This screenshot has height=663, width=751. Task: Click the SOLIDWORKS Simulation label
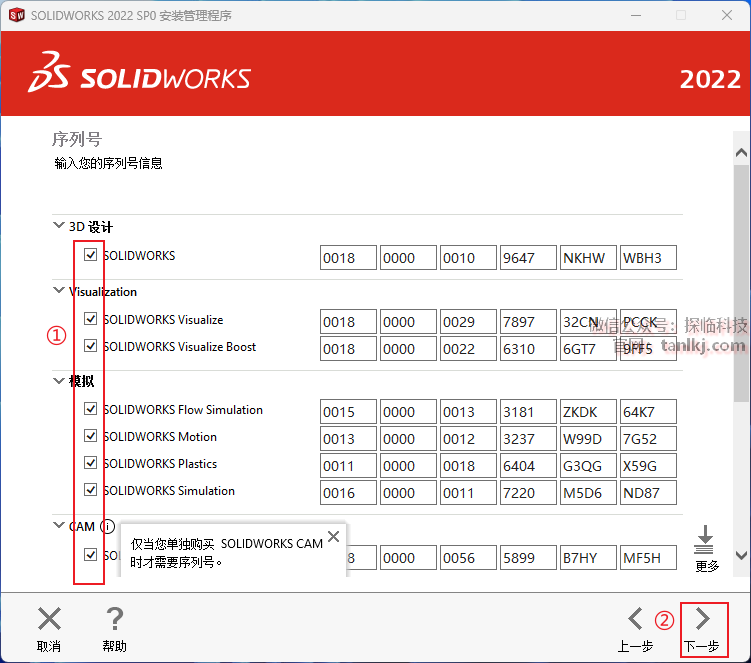(168, 491)
